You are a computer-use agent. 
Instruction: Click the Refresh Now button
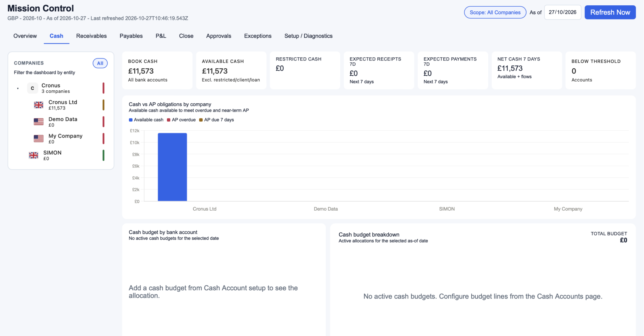click(x=610, y=12)
